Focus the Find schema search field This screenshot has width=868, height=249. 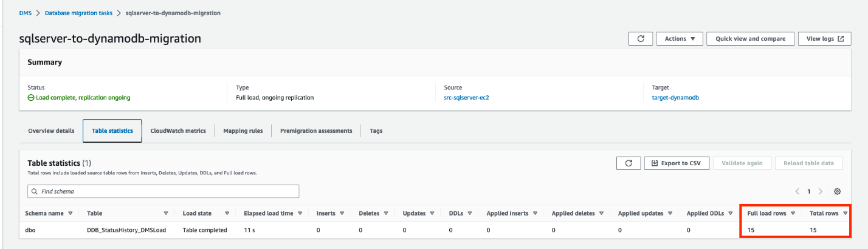click(164, 191)
